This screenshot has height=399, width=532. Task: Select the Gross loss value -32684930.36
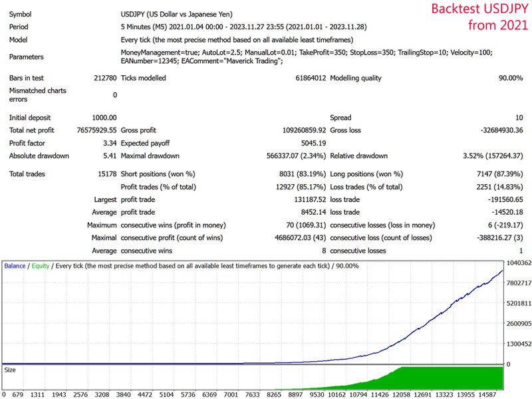coord(502,130)
